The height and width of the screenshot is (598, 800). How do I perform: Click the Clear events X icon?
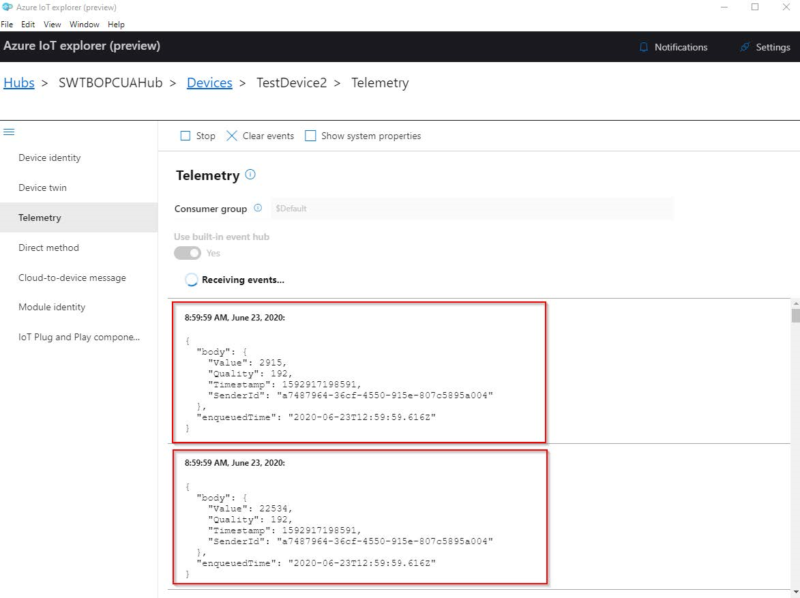pyautogui.click(x=232, y=136)
